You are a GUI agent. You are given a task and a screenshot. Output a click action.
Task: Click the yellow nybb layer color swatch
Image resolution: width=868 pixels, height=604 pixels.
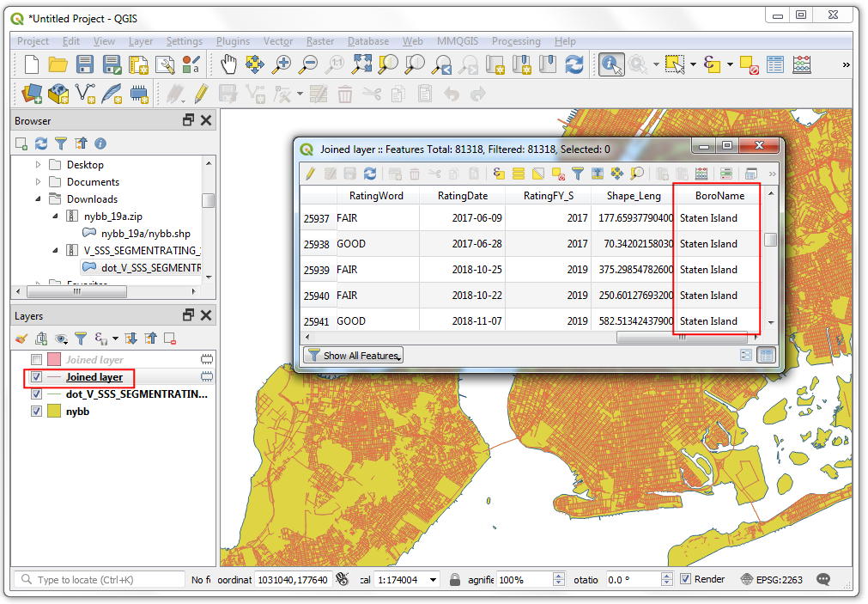point(54,412)
